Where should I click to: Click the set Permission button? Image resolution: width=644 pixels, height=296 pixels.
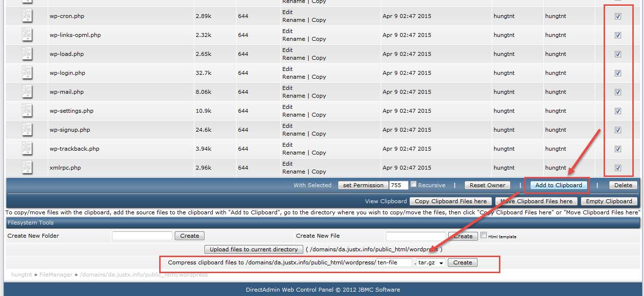363,185
